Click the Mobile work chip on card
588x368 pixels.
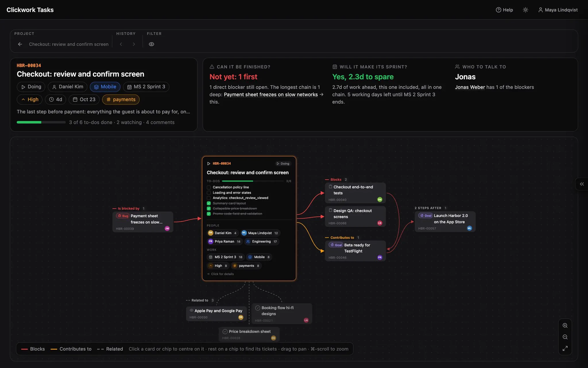coord(259,257)
